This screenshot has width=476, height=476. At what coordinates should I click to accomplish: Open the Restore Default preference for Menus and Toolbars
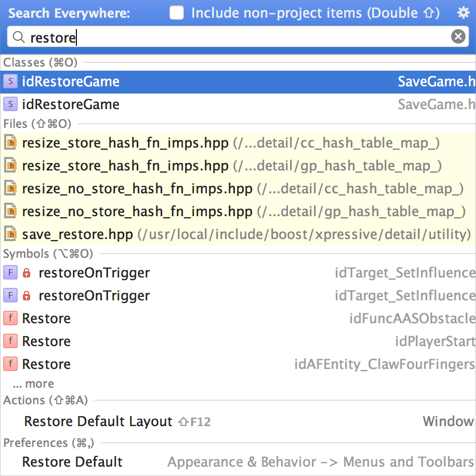coord(238,462)
